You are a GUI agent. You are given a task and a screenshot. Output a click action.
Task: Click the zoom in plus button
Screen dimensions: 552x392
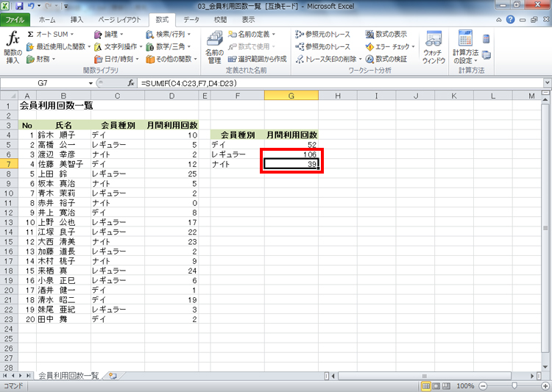point(545,386)
